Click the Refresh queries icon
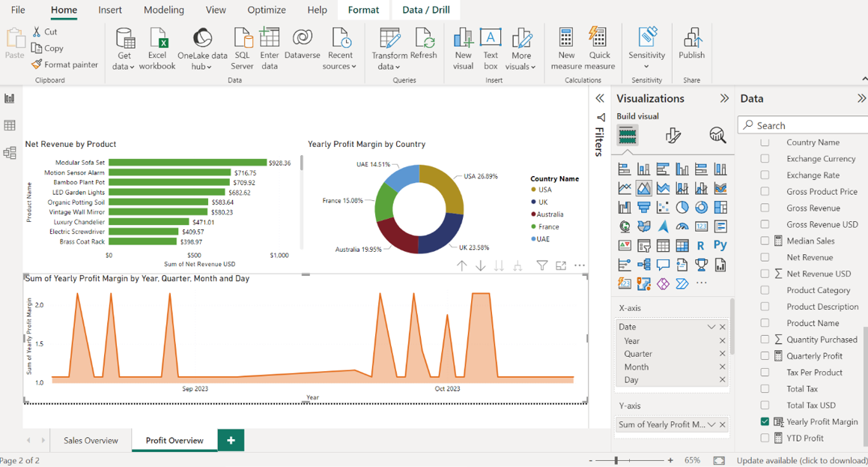868x467 pixels. [x=423, y=39]
